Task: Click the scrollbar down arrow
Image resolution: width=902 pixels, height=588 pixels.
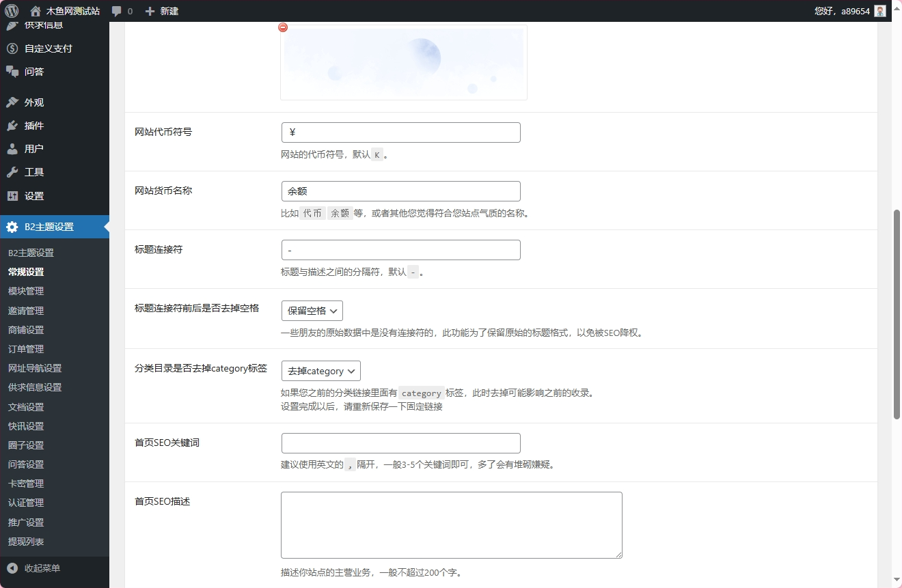Action: coord(897,580)
